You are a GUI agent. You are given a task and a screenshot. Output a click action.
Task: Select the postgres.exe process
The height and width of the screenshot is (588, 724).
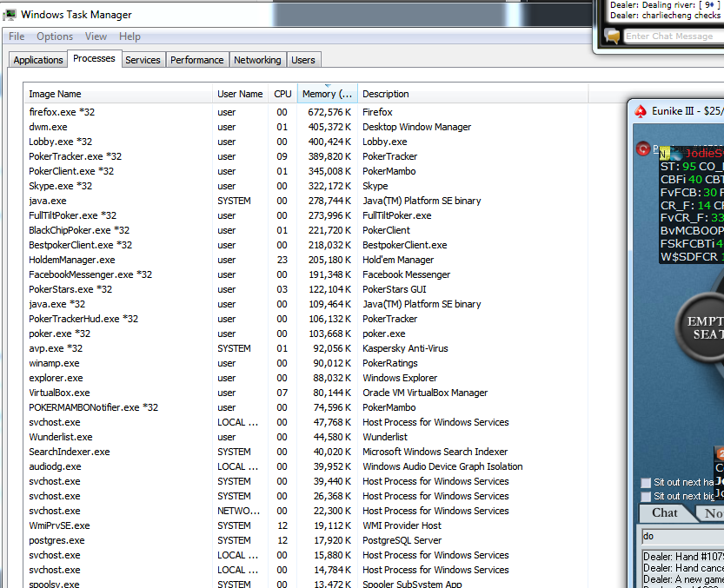pos(306,540)
